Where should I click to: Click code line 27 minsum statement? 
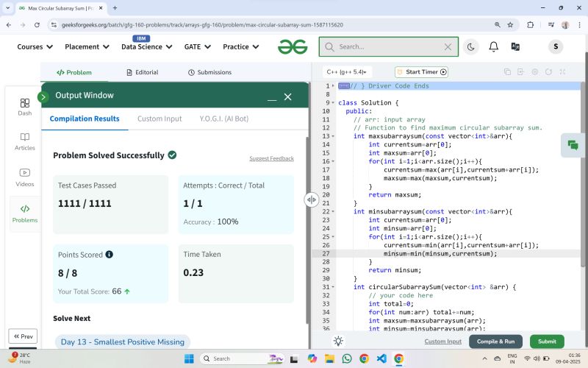(x=440, y=254)
